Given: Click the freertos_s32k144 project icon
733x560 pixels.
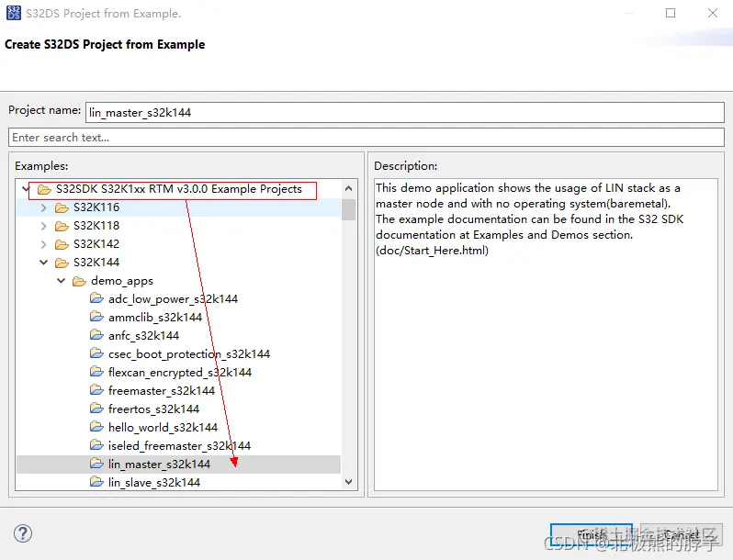Looking at the screenshot, I should click(x=96, y=409).
